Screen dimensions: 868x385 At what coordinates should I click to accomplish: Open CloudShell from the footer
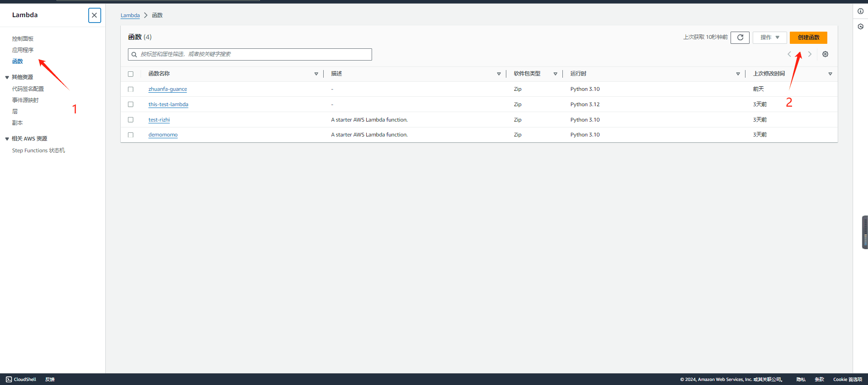(21, 380)
